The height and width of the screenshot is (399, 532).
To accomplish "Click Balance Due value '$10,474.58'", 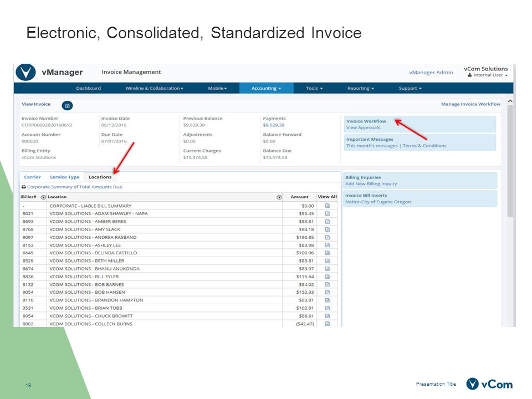I will click(275, 157).
